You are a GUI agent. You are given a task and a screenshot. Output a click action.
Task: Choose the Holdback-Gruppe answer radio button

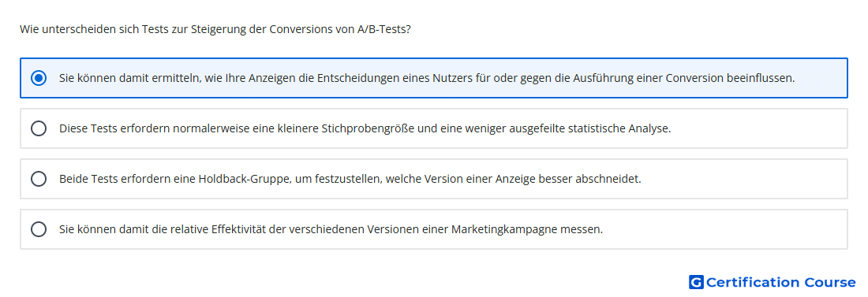coord(39,179)
